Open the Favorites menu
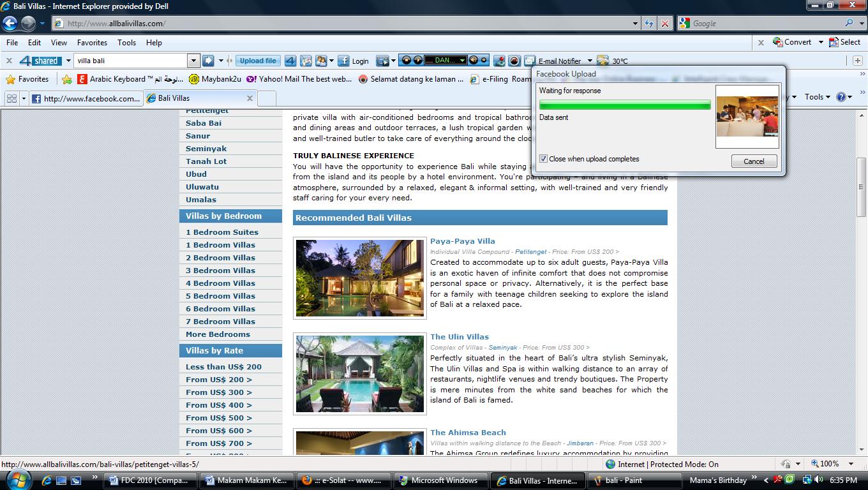Viewport: 868px width, 490px height. (x=92, y=43)
